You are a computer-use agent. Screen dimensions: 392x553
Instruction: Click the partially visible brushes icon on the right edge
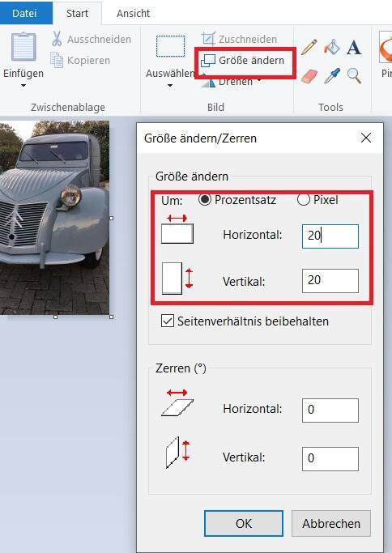pos(386,47)
